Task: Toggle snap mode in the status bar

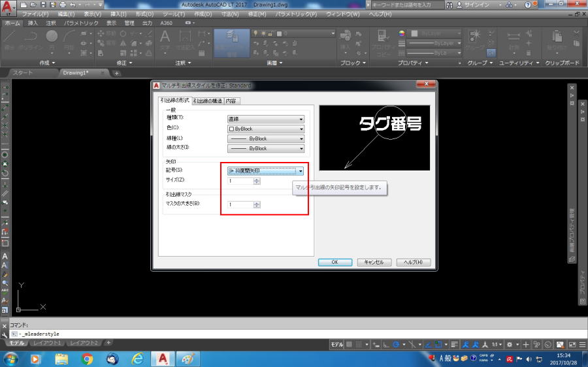Action: pos(359,344)
